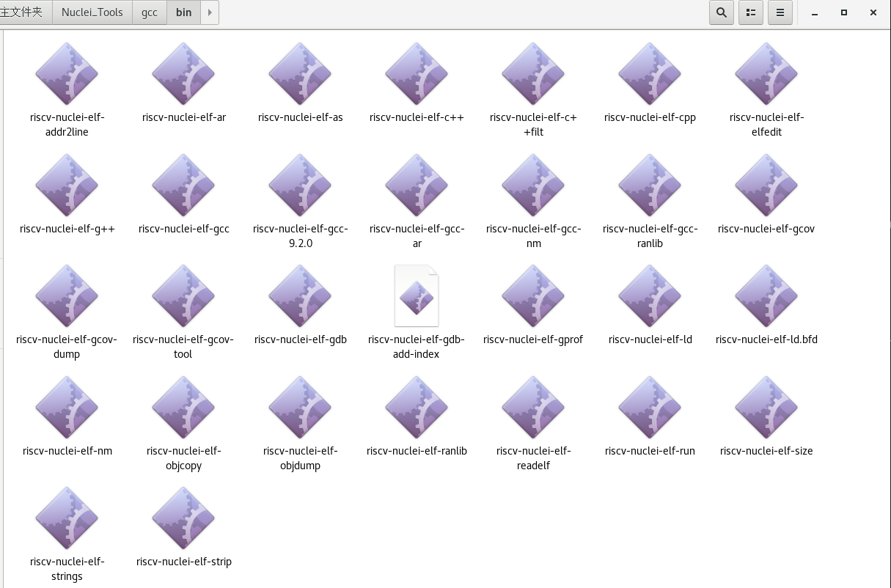Click the bin path segment button
The height and width of the screenshot is (588, 891).
pos(183,12)
